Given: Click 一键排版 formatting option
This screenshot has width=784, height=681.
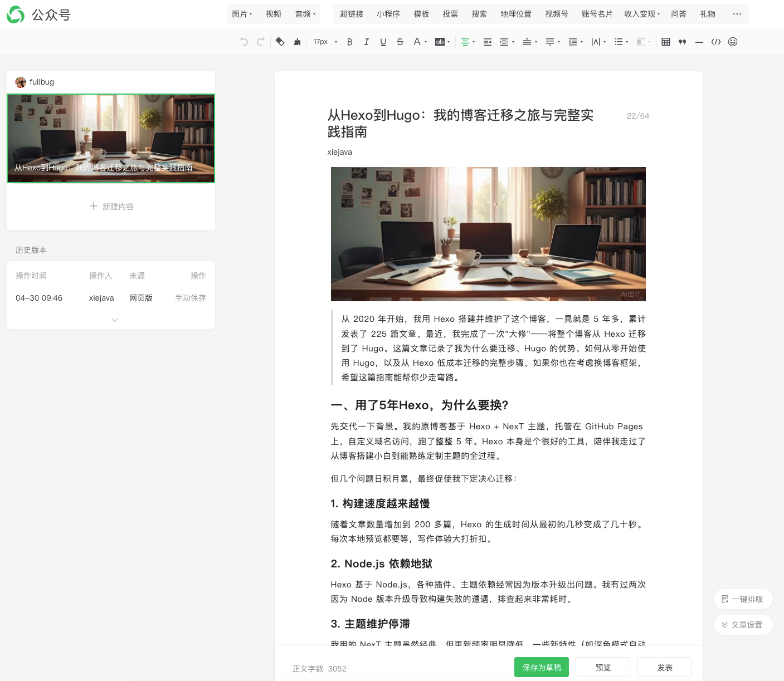Looking at the screenshot, I should click(743, 599).
